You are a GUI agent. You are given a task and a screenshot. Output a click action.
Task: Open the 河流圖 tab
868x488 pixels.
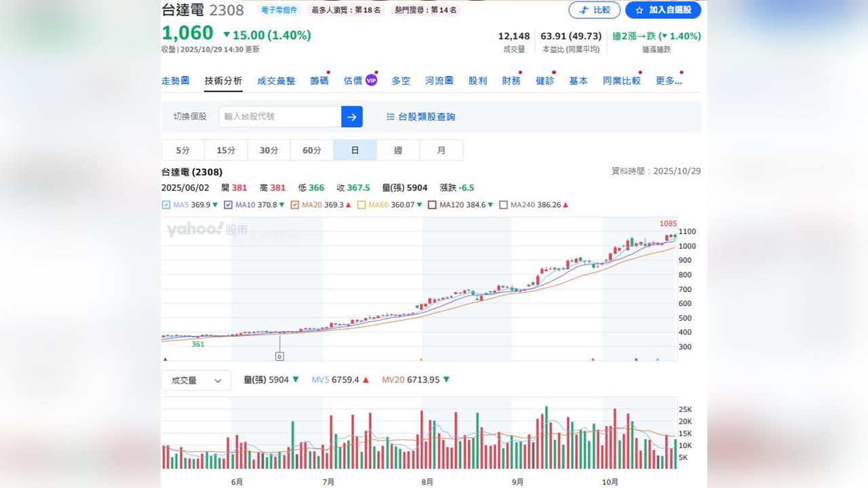[439, 80]
